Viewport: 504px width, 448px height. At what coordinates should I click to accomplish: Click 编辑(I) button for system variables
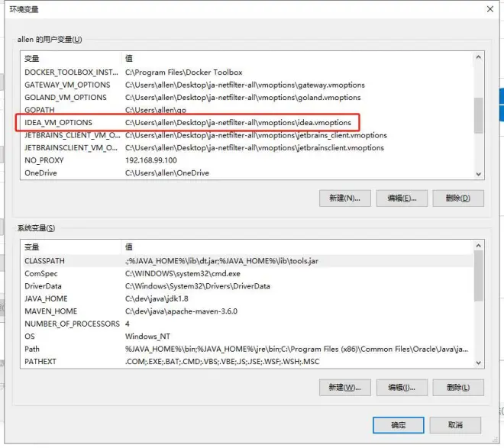[402, 387]
